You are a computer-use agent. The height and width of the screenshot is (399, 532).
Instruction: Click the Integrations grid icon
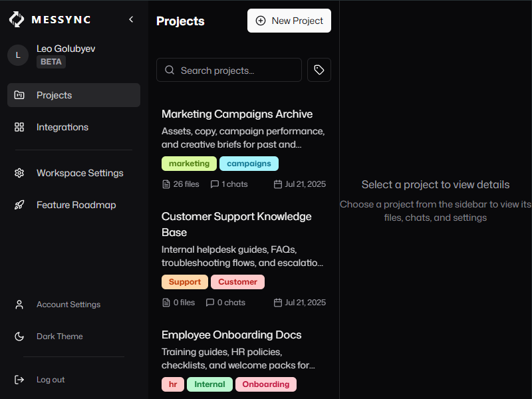tap(19, 127)
